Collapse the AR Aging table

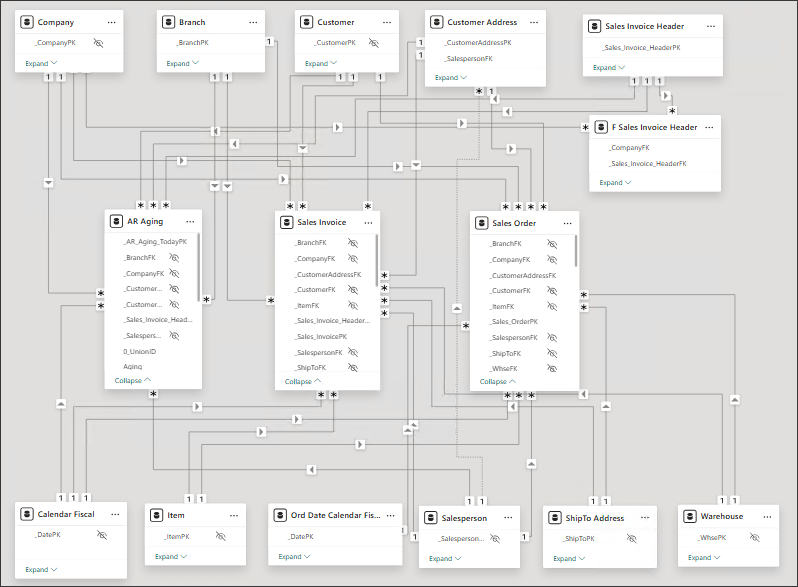pos(130,381)
